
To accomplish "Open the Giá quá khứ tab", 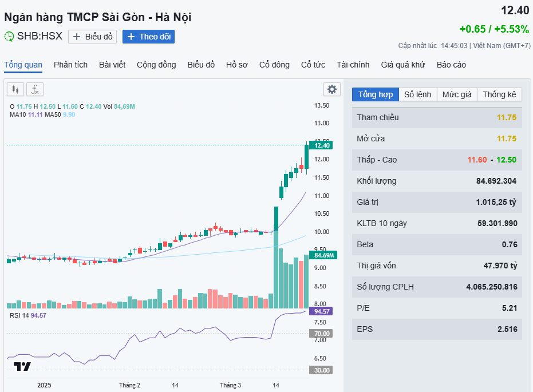I will [403, 65].
